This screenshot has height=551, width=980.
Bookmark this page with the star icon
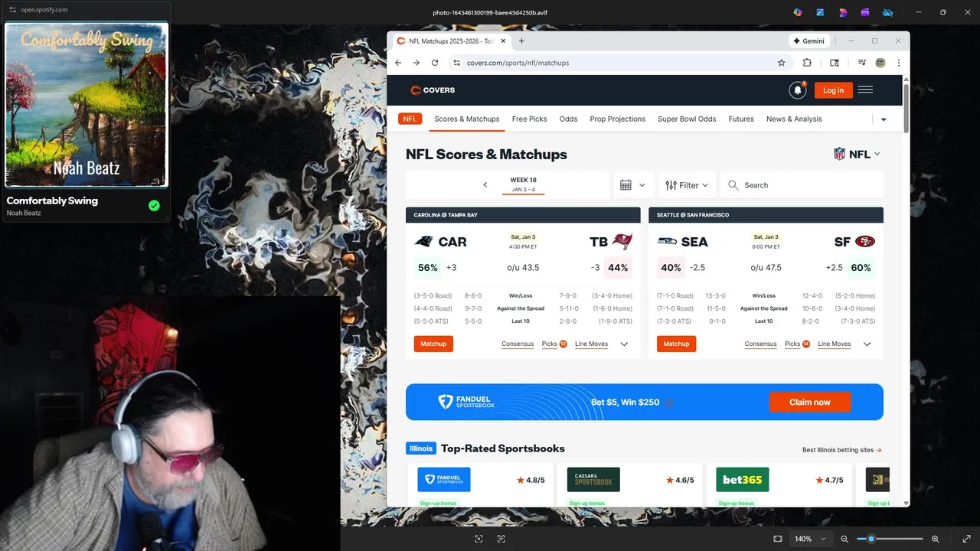point(781,63)
